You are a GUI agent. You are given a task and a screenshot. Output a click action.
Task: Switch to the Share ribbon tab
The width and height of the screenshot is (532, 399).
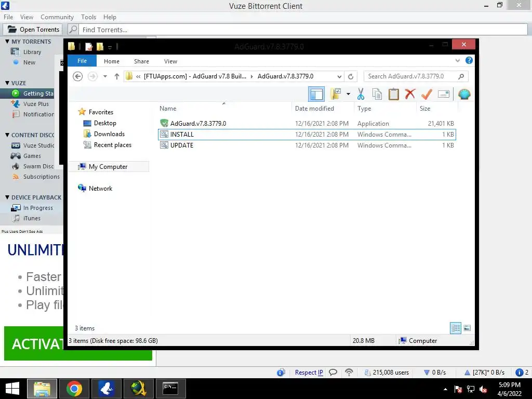pos(141,61)
